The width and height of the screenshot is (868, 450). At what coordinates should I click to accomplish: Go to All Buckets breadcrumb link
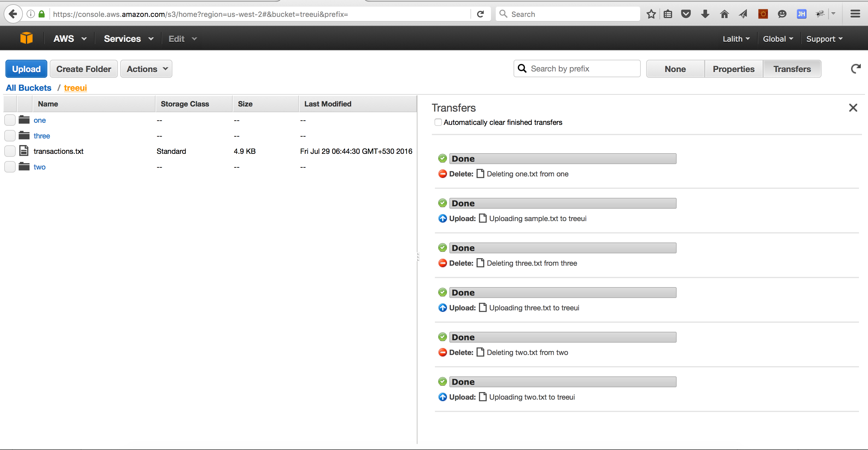29,88
